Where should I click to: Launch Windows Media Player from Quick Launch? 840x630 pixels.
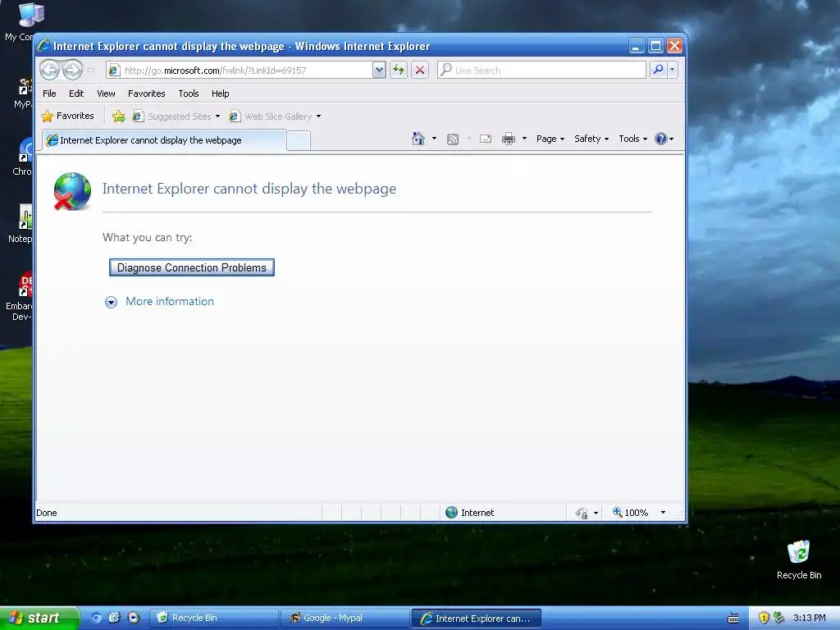[x=134, y=618]
